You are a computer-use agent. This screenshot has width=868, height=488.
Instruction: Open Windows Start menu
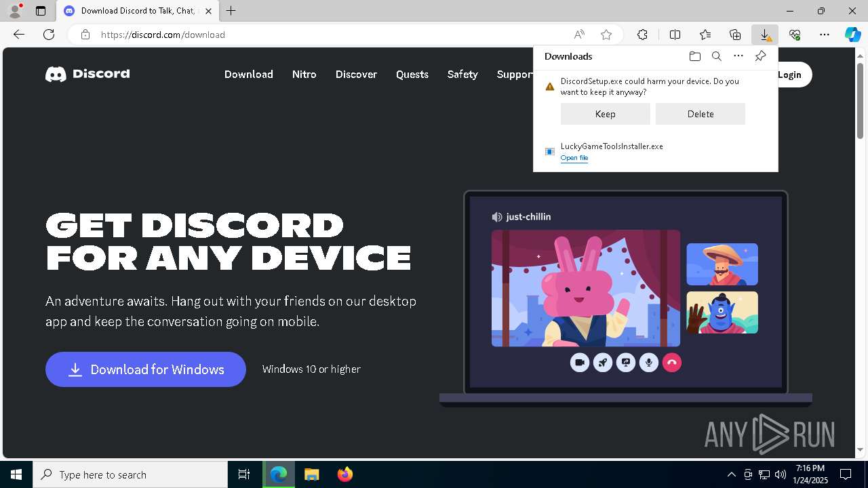coord(16,474)
